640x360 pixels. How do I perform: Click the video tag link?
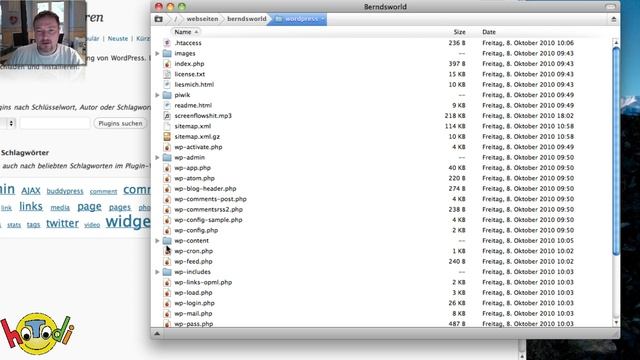point(92,225)
